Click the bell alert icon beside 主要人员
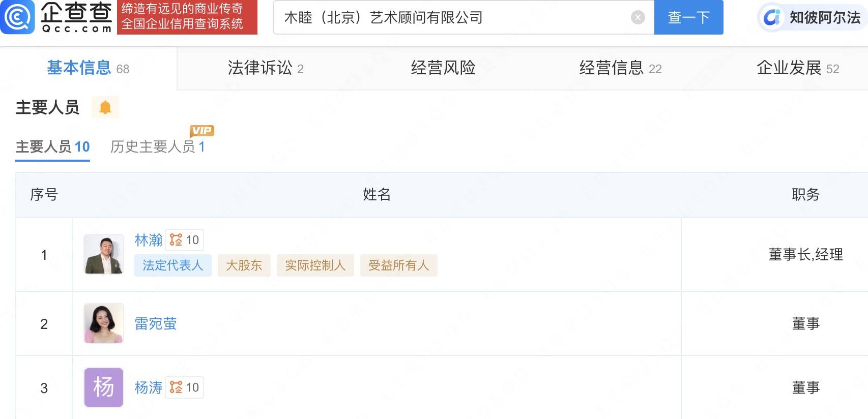The height and width of the screenshot is (419, 868). pos(105,107)
